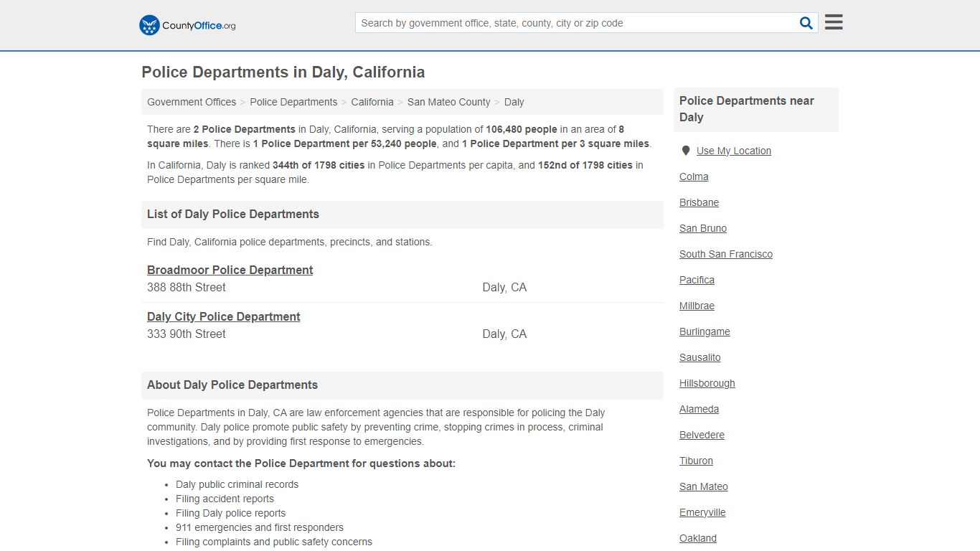The image size is (980, 551).
Task: Click the 333 90th Street address
Action: pyautogui.click(x=187, y=334)
